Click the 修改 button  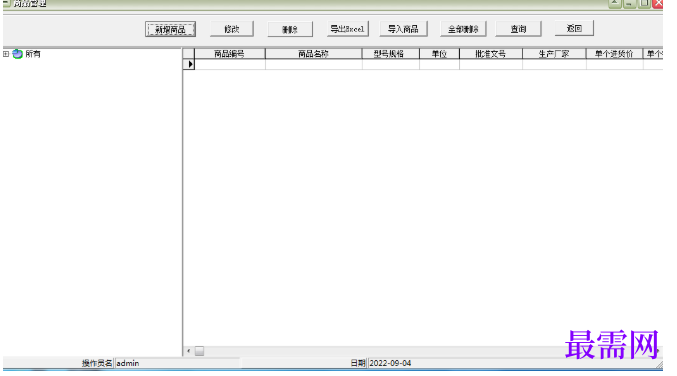(x=232, y=29)
